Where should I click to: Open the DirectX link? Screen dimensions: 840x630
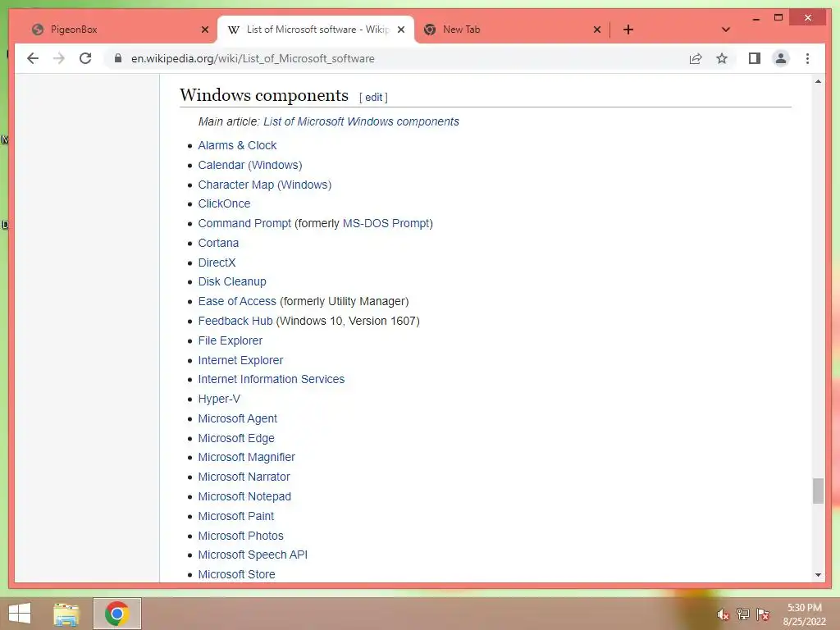click(x=217, y=262)
